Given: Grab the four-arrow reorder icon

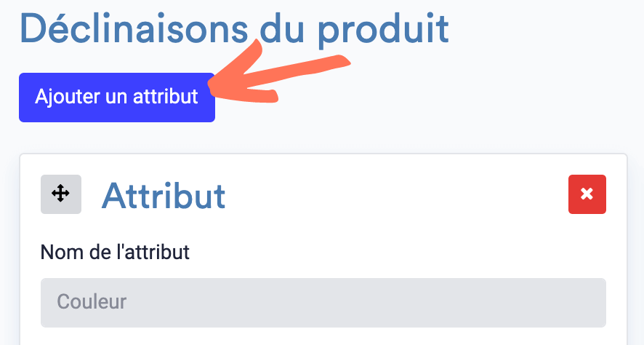Looking at the screenshot, I should coord(61,194).
